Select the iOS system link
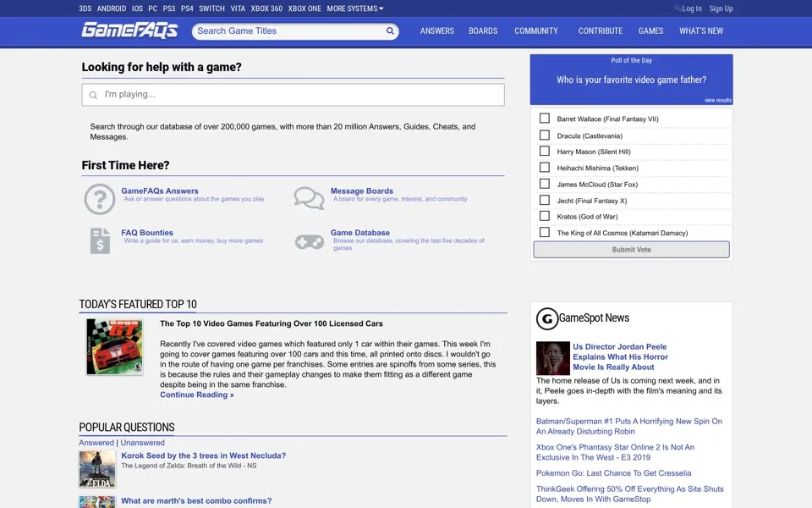Viewport: 812px width, 508px height. (x=137, y=8)
